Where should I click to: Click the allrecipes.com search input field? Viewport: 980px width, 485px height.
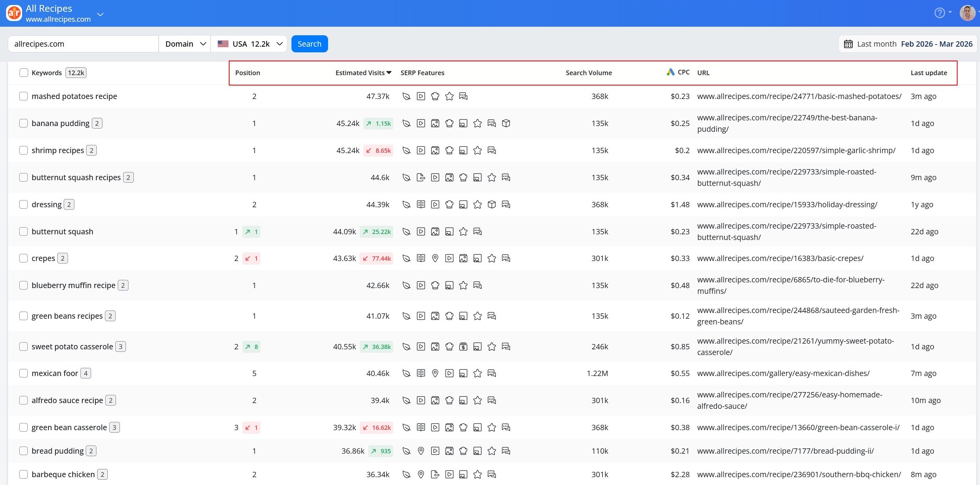pos(83,44)
